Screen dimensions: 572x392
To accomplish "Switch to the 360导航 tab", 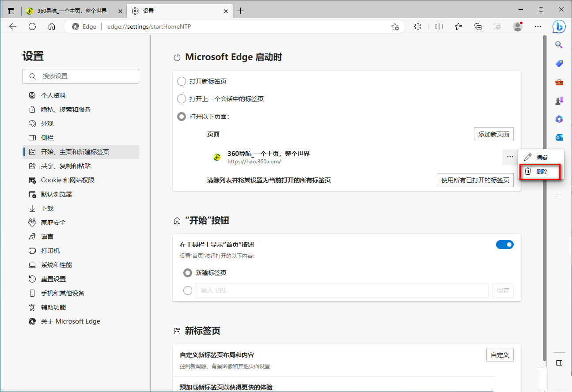I will [x=73, y=11].
